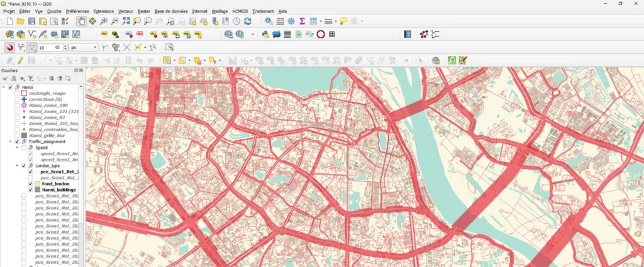Click the Hanoi_zones_190 pink symbol swatch

[x=24, y=106]
